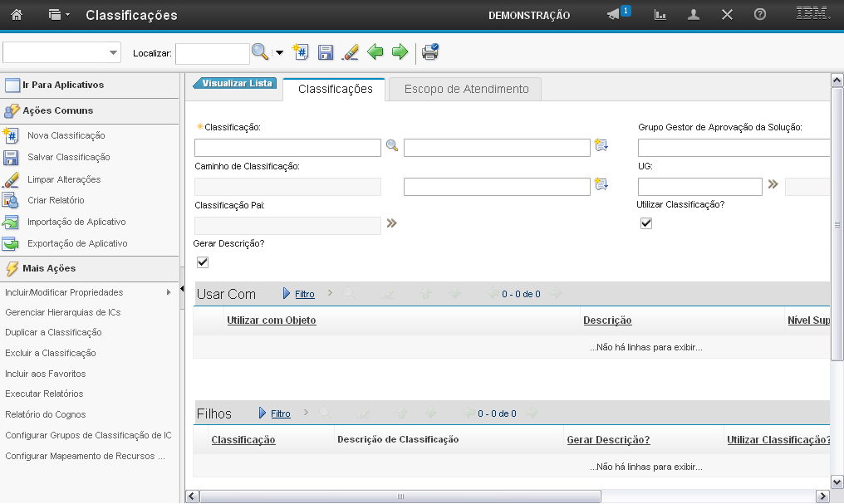
Task: Switch to Escopo de Atendimento tab
Action: (466, 89)
